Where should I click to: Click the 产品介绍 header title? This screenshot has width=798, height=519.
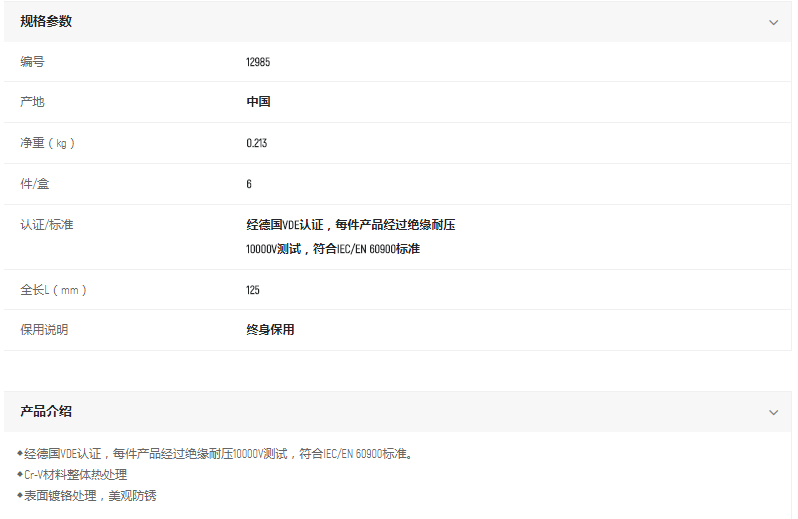[46, 411]
